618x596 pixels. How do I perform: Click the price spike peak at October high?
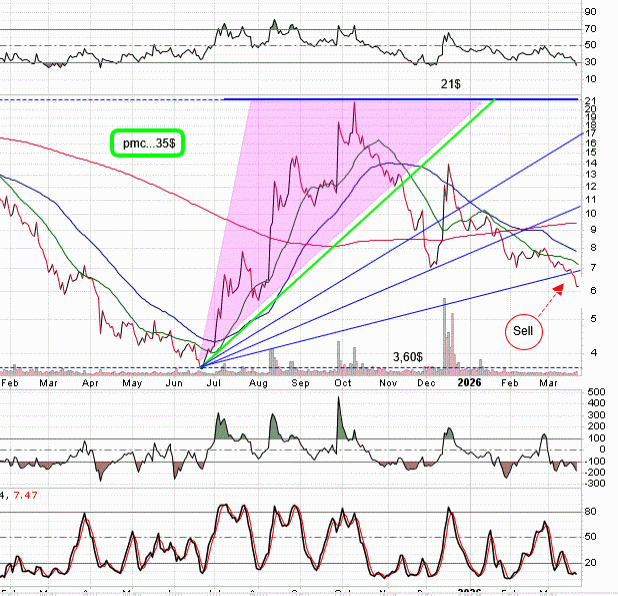pos(353,102)
